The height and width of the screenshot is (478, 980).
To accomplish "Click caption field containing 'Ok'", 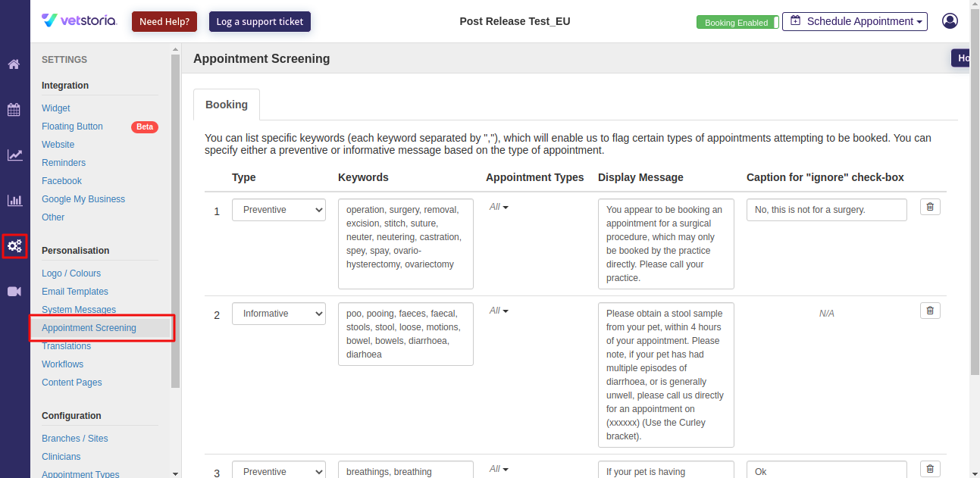I will pos(827,470).
